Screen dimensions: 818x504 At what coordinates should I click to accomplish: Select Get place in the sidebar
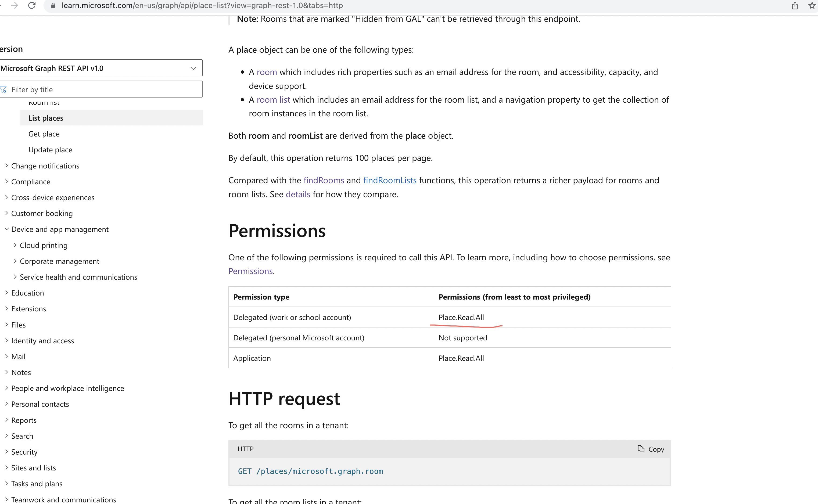[44, 134]
